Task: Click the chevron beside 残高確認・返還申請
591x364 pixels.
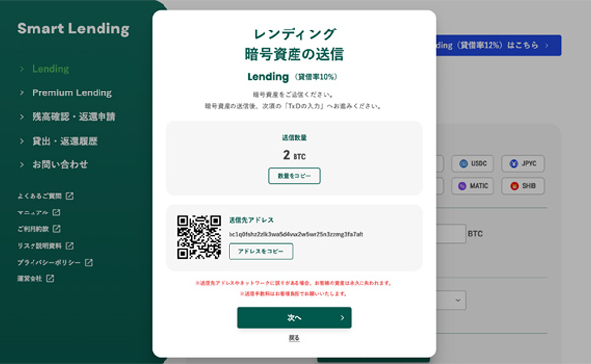Action: point(22,117)
